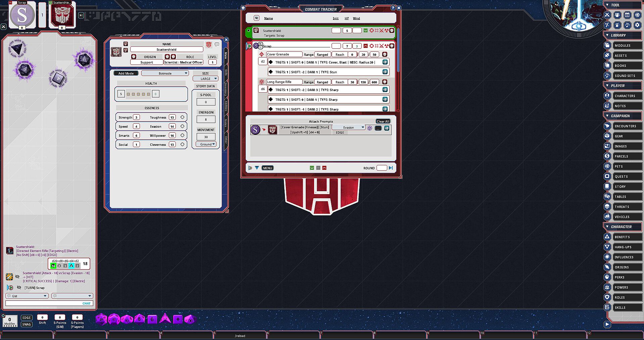Toggle the green friendly filter at the tracker bottom

point(312,168)
